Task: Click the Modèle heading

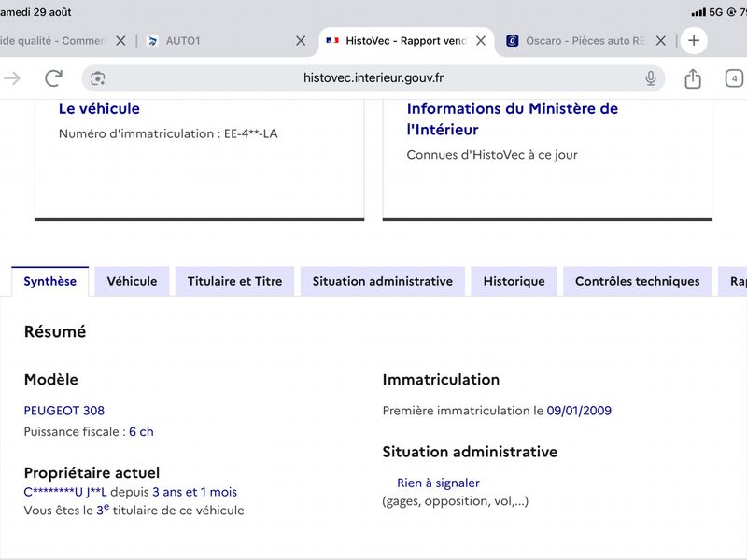Action: point(51,380)
